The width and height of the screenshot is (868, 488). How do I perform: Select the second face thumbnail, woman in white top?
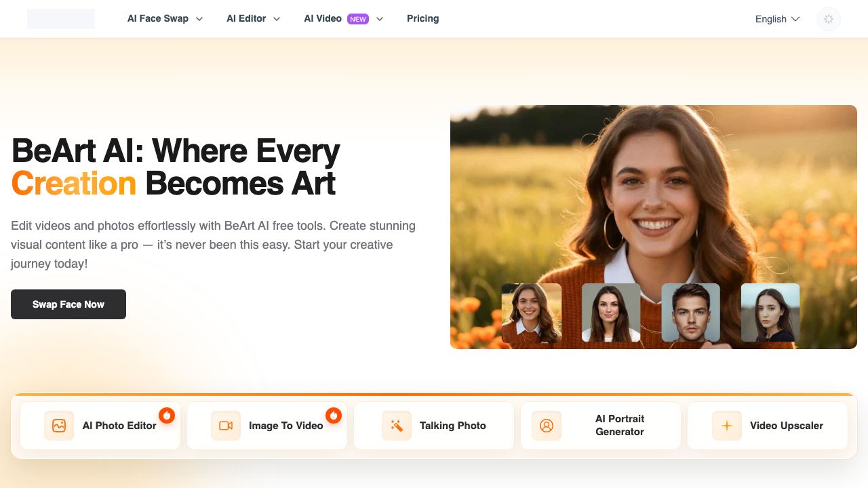pos(611,313)
